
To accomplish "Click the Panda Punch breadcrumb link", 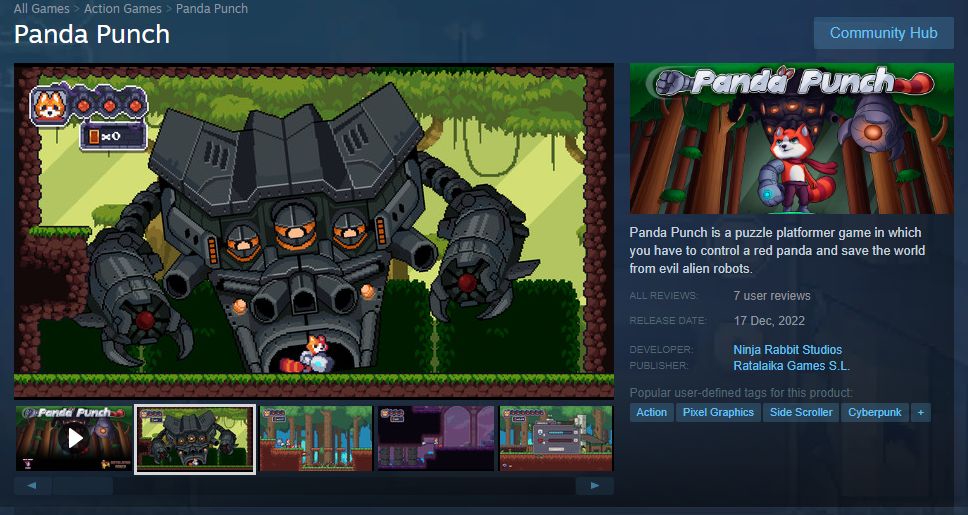I will (x=212, y=9).
